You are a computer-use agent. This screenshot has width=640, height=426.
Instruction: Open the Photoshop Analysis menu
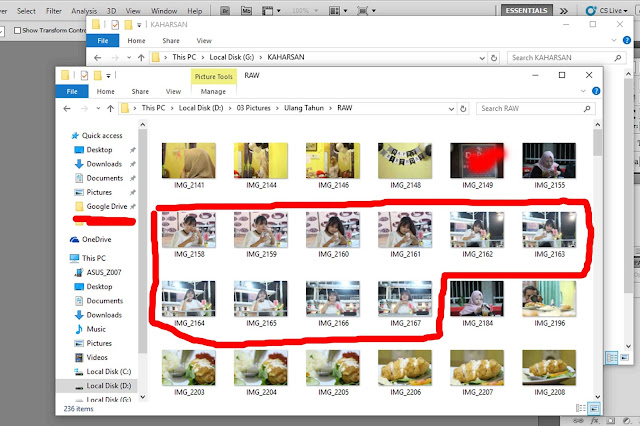click(84, 11)
